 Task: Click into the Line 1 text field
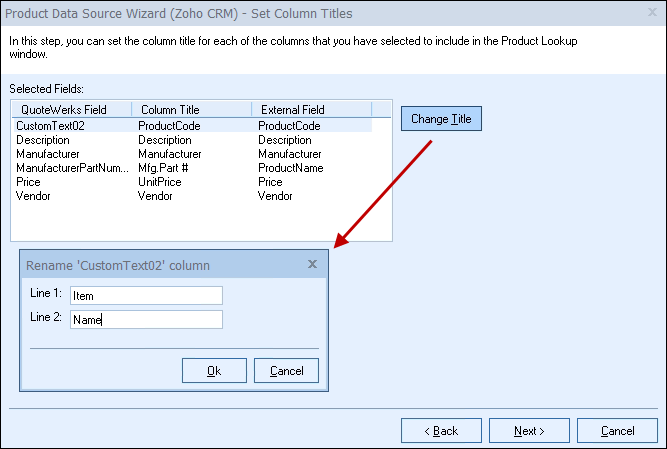click(146, 295)
